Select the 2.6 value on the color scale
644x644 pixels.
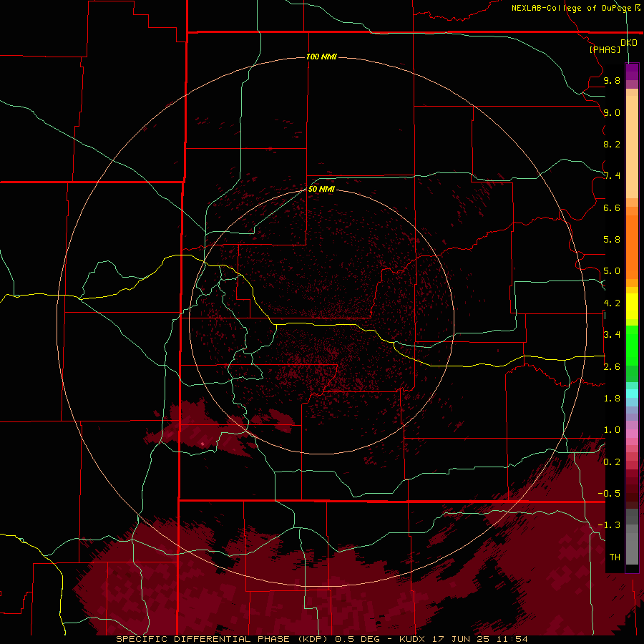(x=612, y=367)
